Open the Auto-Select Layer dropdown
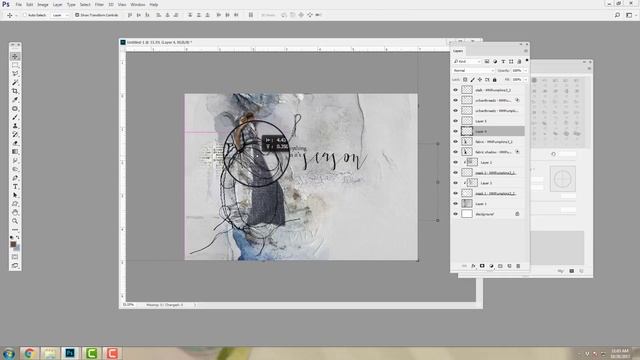The height and width of the screenshot is (360, 640). tap(60, 15)
